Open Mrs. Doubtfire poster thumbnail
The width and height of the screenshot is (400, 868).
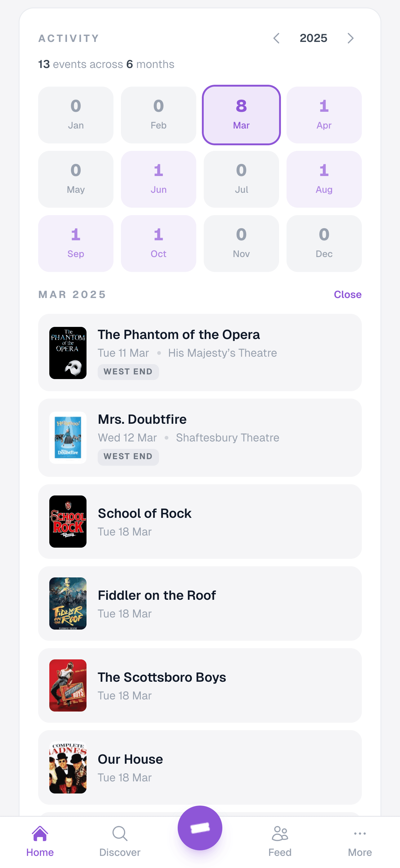pyautogui.click(x=68, y=438)
